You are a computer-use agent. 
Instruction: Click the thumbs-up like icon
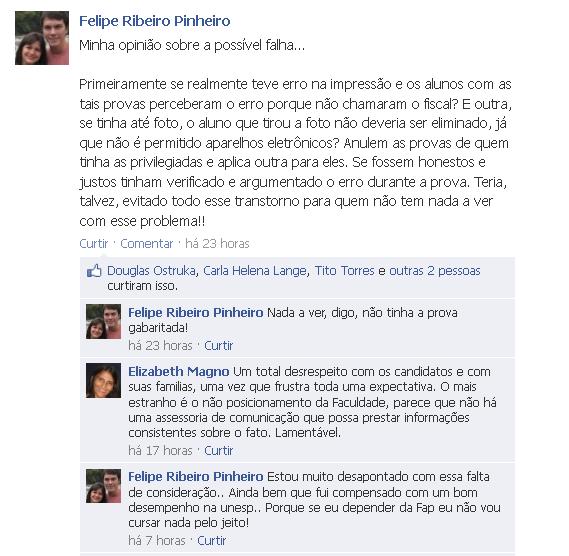(94, 271)
